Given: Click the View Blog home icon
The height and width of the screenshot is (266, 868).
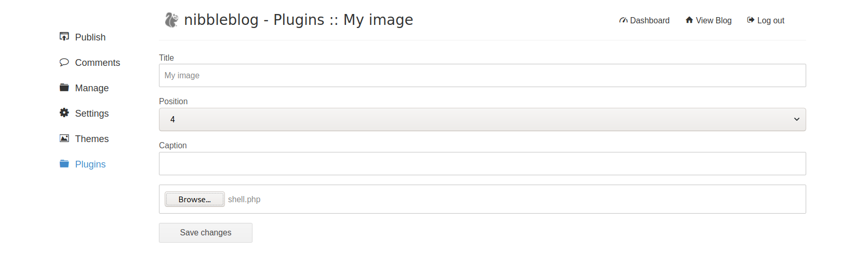Looking at the screenshot, I should click(689, 20).
